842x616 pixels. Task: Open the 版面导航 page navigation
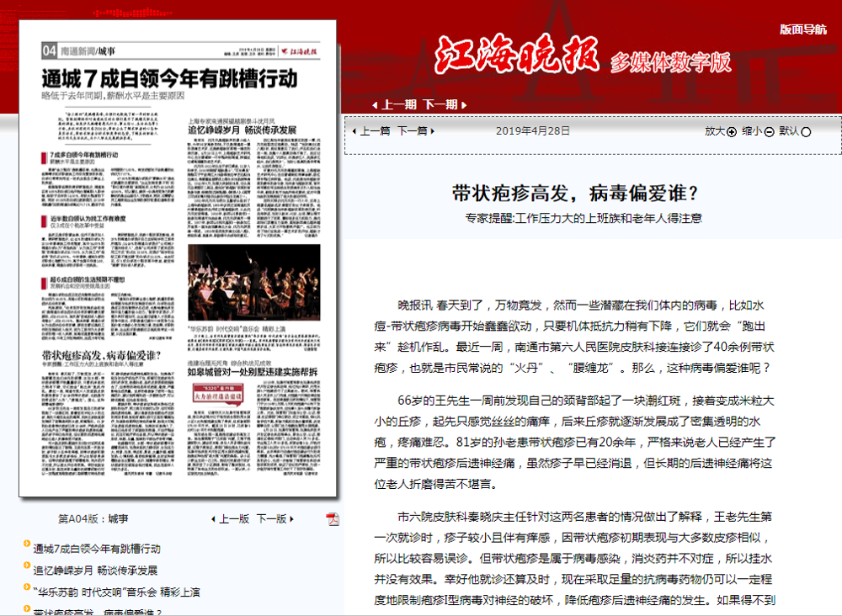click(x=802, y=29)
